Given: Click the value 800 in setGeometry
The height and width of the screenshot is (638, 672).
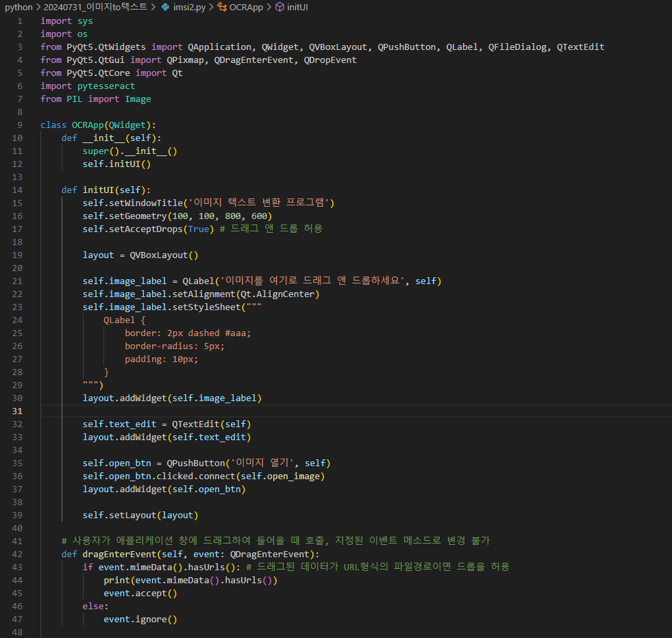Looking at the screenshot, I should pos(233,216).
